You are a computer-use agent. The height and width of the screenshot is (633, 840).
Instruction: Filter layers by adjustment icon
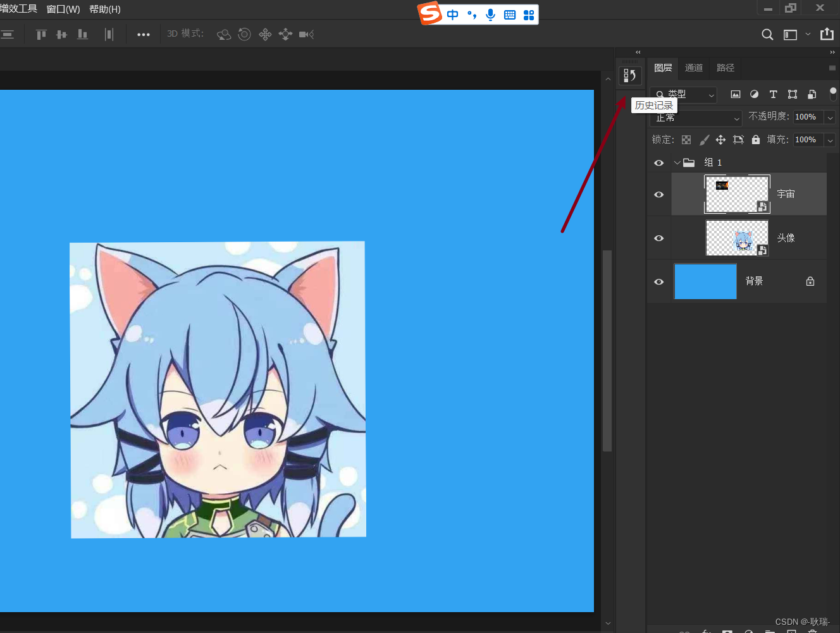click(754, 94)
